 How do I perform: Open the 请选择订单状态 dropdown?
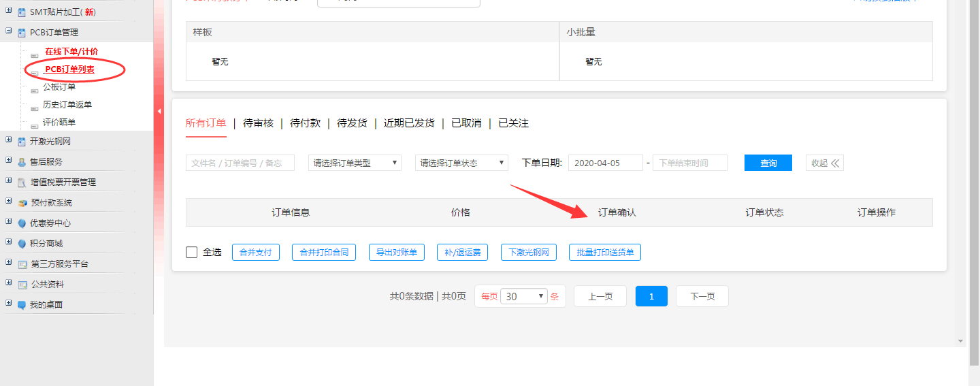(461, 163)
